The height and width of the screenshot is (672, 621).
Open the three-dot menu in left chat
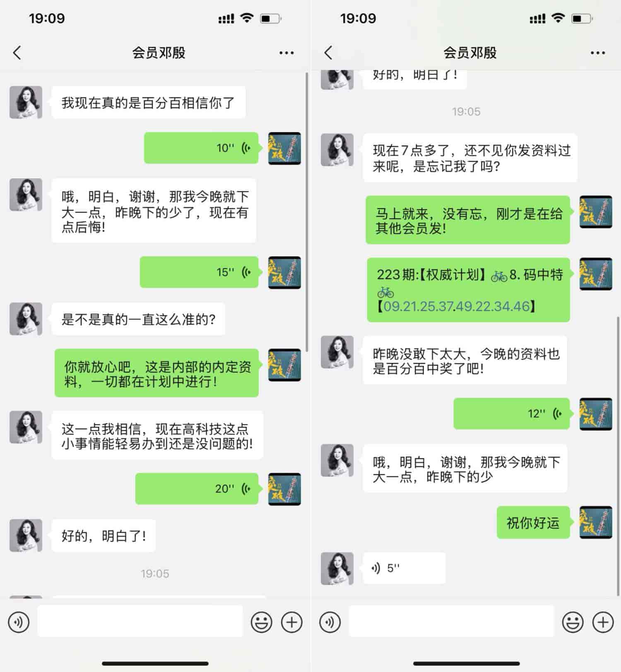tap(286, 53)
